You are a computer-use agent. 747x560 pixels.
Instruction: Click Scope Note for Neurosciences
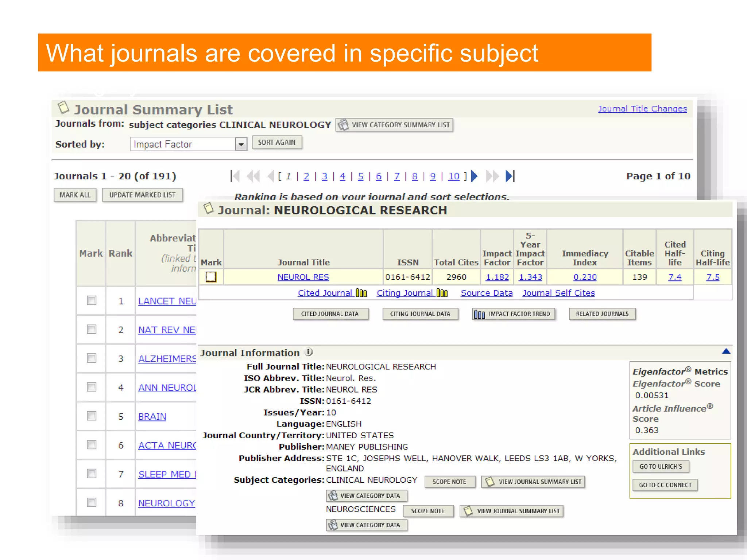[x=428, y=511]
